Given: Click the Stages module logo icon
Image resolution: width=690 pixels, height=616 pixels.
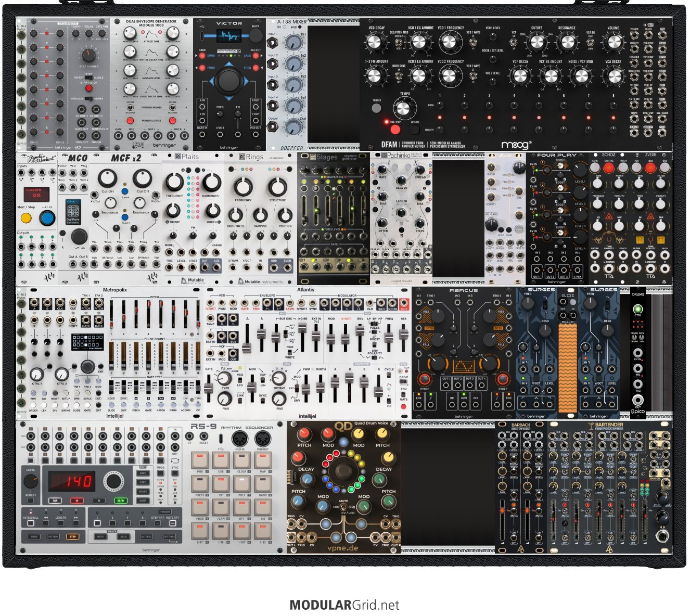Looking at the screenshot, I should pos(313,157).
